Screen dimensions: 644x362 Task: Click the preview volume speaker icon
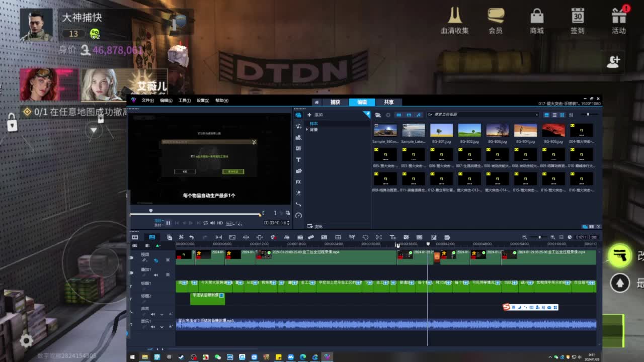coord(212,223)
